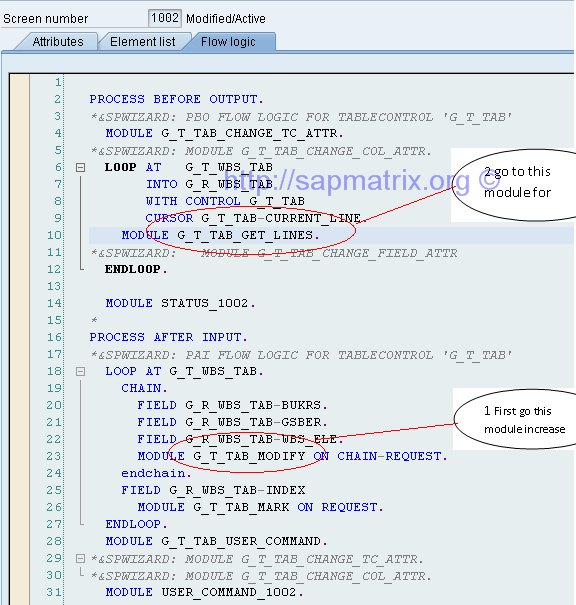This screenshot has height=605, width=576.
Task: Click the CHANGE_COL_ATTR comment on line 30
Action: pyautogui.click(x=261, y=576)
